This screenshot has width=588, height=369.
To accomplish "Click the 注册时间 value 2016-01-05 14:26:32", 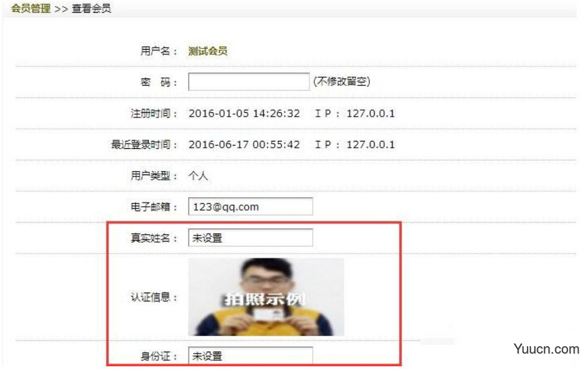I will pyautogui.click(x=244, y=113).
